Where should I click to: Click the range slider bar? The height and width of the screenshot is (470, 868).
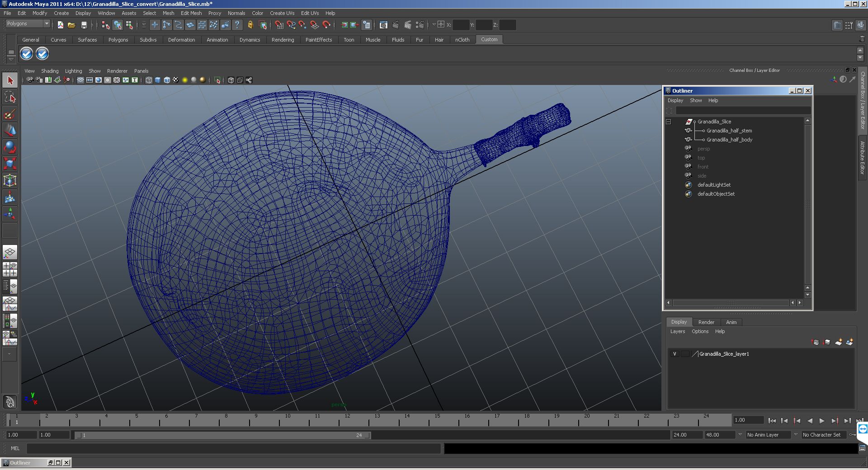coord(223,435)
